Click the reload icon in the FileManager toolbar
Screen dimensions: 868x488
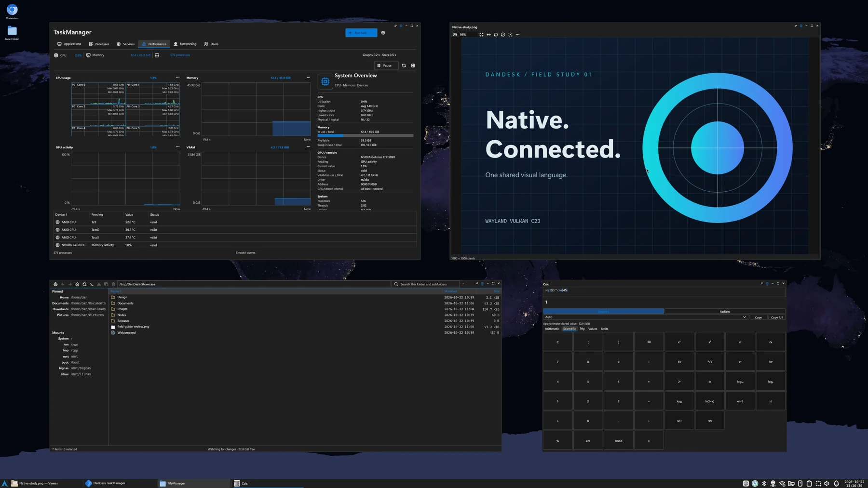click(84, 284)
